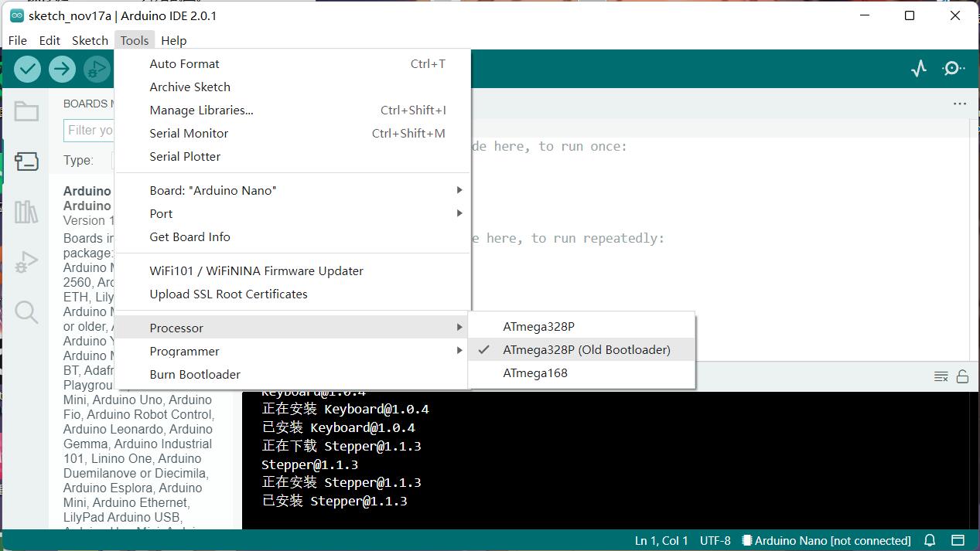
Task: Choose ATmega168 processor option
Action: (x=535, y=373)
